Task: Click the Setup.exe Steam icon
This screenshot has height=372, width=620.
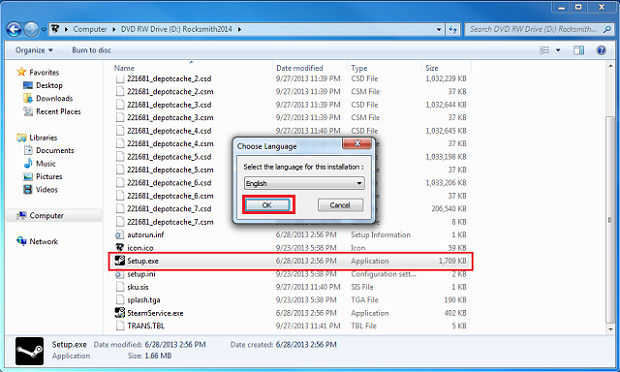Action: (119, 261)
